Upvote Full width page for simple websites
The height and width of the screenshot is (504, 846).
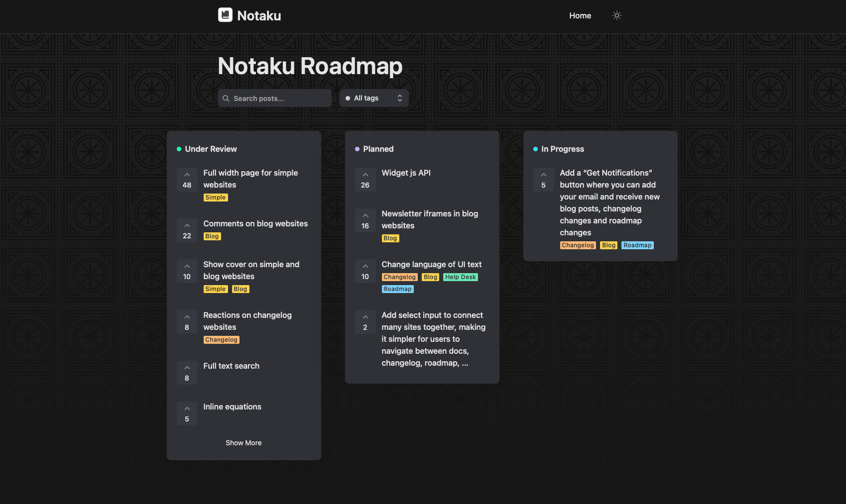tap(187, 180)
